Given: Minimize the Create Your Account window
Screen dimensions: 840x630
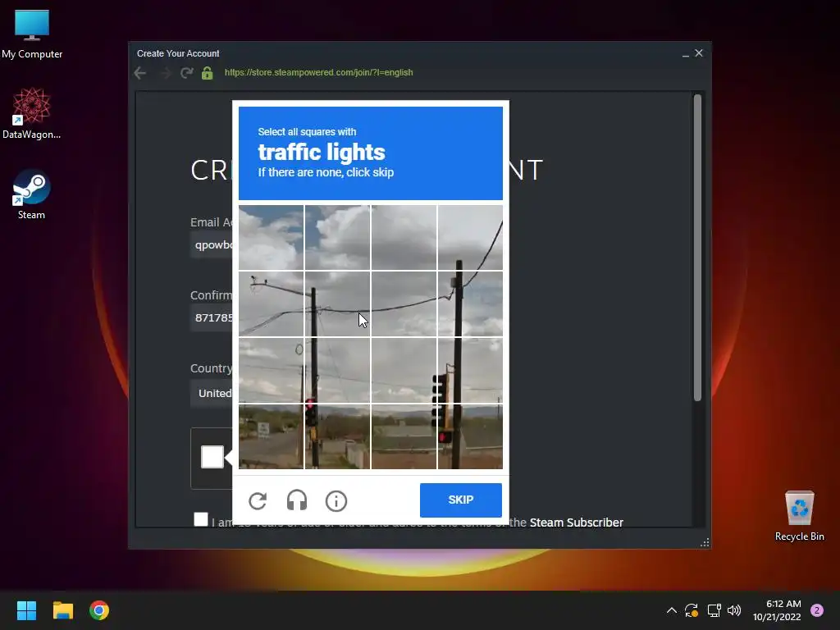Looking at the screenshot, I should [686, 53].
